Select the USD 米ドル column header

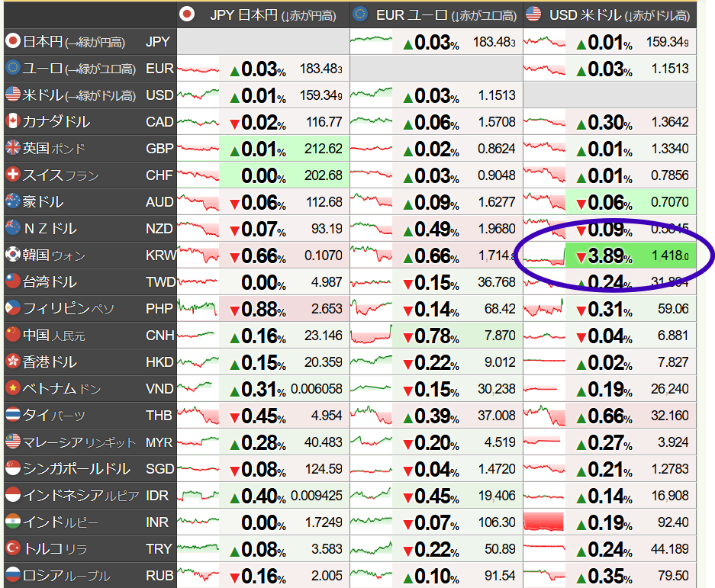tap(609, 15)
